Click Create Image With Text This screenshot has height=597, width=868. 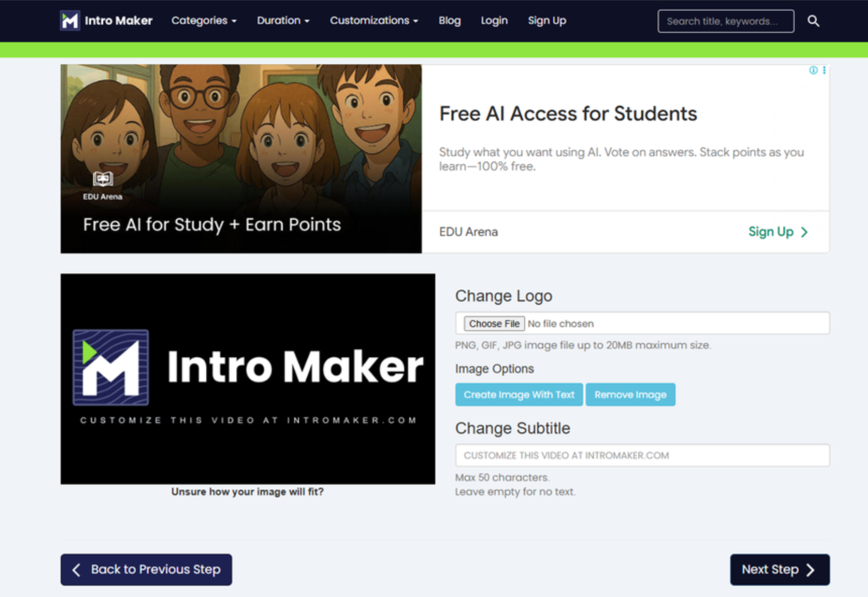518,394
